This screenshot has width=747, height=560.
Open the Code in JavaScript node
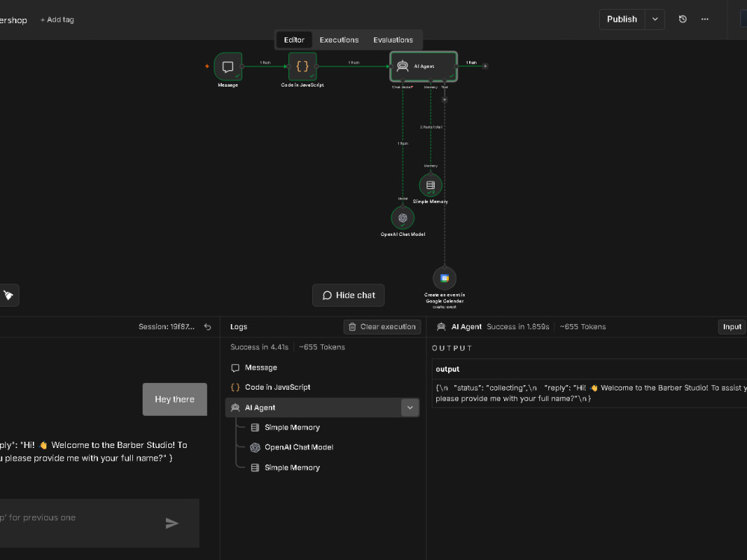click(303, 66)
